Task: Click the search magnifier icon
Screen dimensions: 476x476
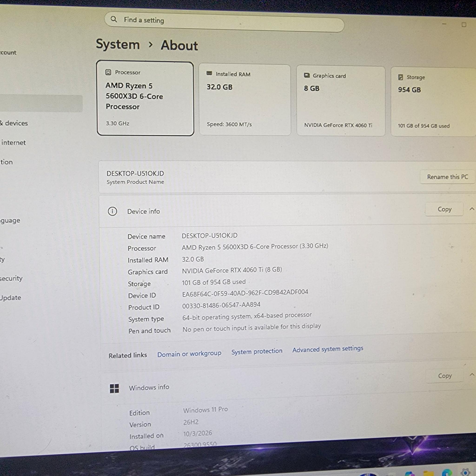Action: [x=114, y=19]
